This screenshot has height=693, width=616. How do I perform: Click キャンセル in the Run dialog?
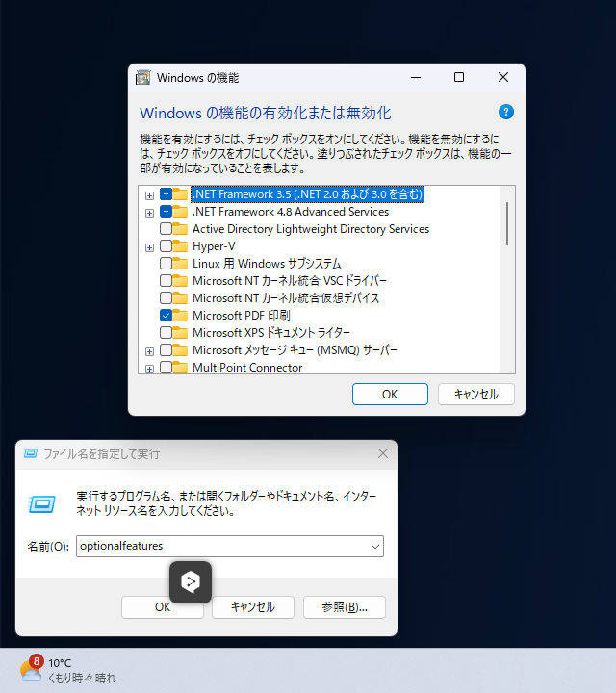pos(253,607)
